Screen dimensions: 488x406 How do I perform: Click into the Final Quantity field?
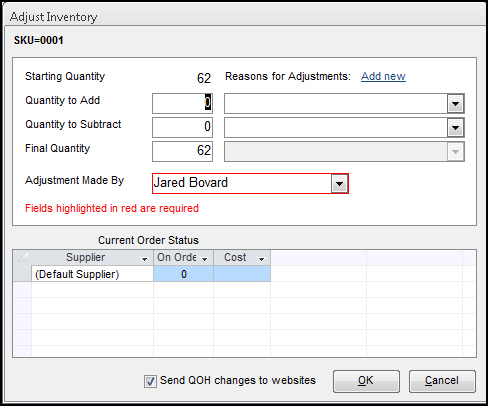click(x=182, y=151)
